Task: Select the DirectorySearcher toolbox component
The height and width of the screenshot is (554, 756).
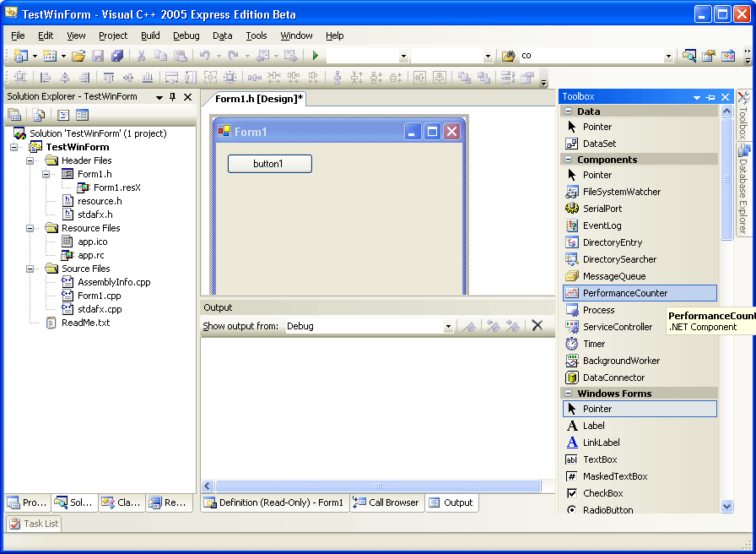Action: (640, 259)
